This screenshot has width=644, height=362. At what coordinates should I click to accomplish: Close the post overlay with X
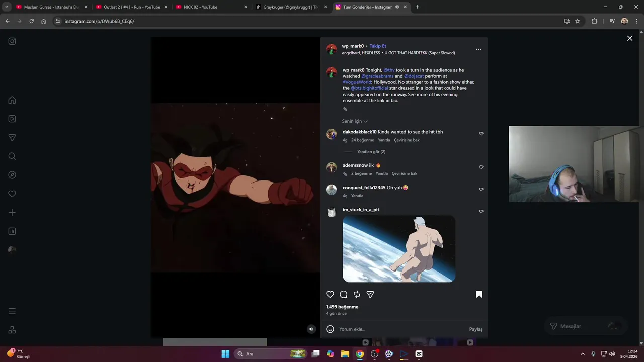pos(629,38)
